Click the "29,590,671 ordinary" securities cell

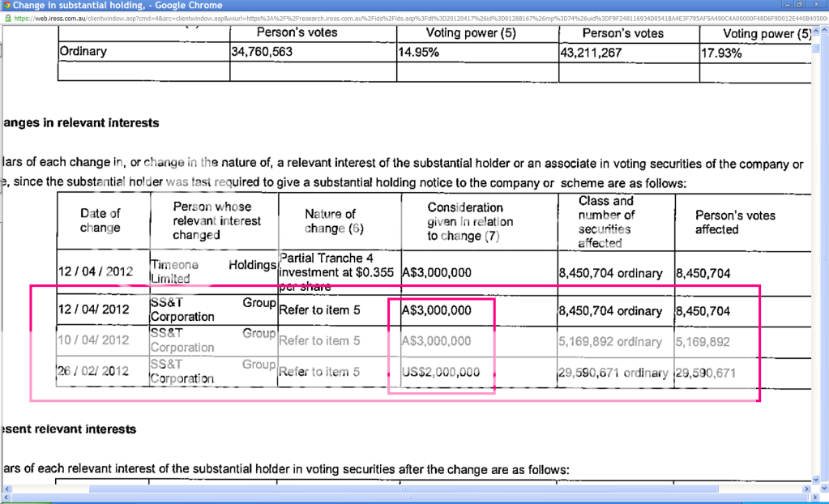click(x=613, y=373)
